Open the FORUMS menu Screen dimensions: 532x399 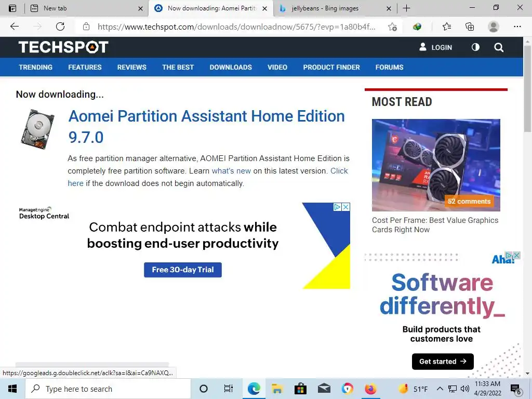point(389,67)
